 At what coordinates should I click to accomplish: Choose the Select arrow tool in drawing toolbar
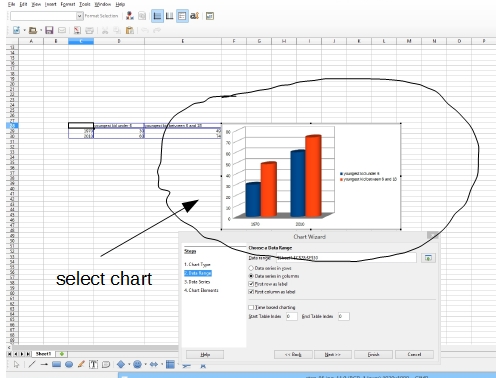[x=16, y=364]
